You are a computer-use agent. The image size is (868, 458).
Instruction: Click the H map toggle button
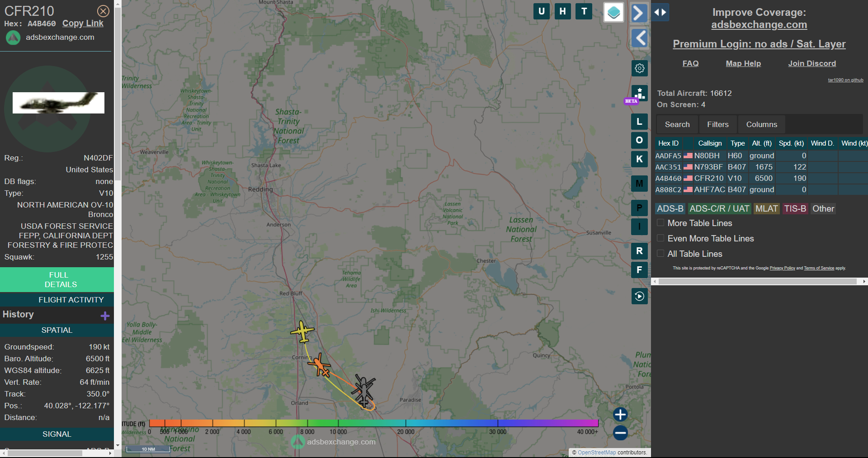[562, 11]
